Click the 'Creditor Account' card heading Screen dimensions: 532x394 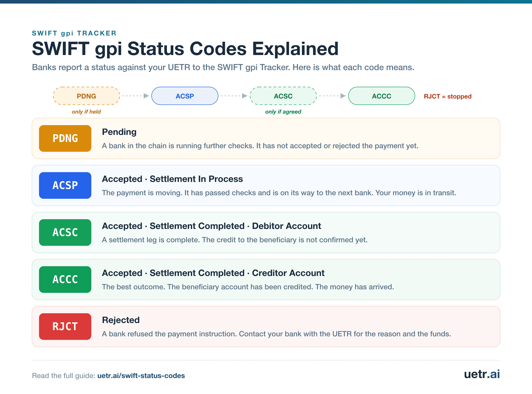click(x=213, y=273)
